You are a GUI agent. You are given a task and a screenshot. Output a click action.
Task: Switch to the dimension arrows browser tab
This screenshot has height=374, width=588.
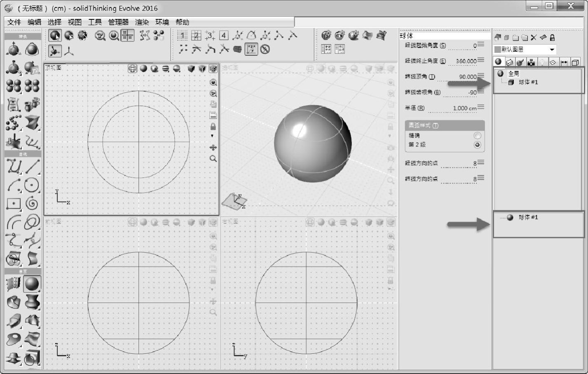[564, 62]
